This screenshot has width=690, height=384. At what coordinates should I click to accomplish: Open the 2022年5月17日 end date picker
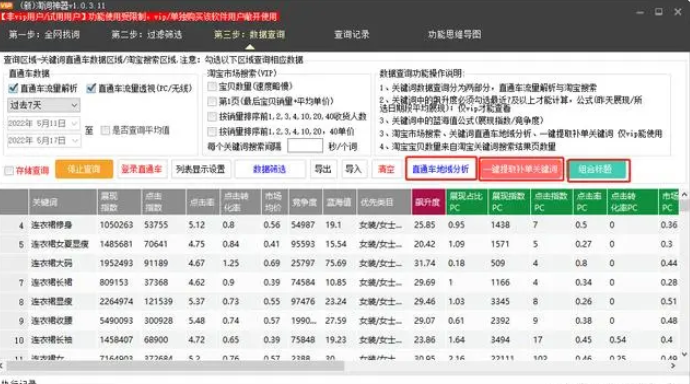click(44, 141)
